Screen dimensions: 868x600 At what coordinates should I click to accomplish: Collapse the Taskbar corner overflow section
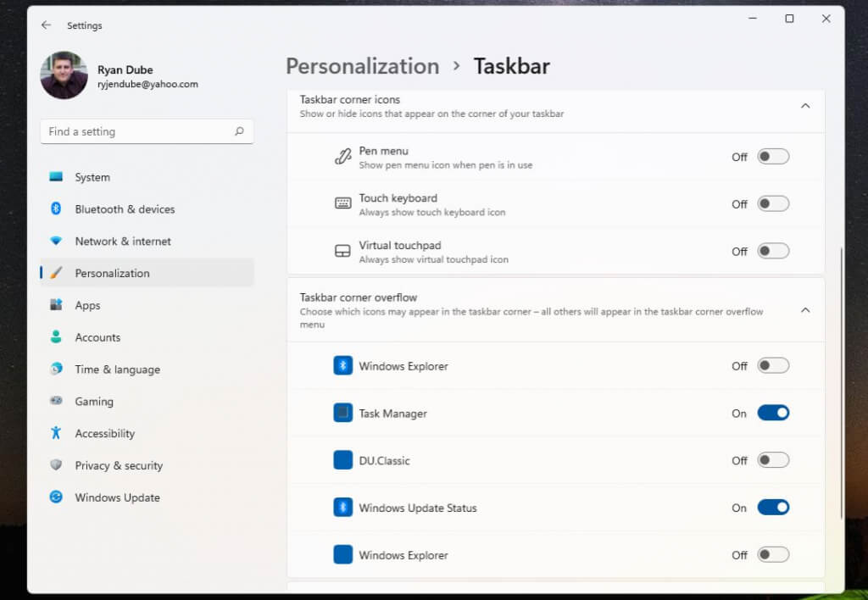pyautogui.click(x=805, y=310)
